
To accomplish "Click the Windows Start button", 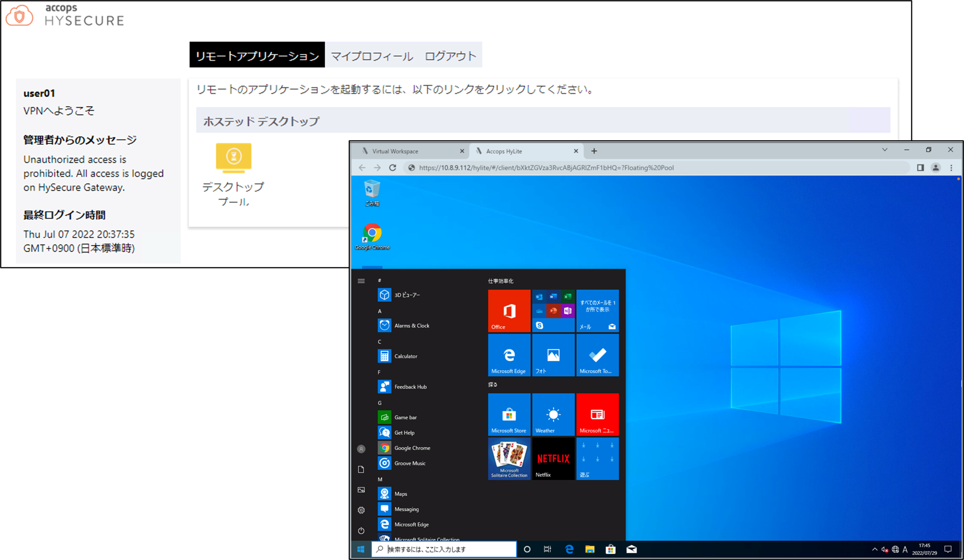I will (x=361, y=549).
